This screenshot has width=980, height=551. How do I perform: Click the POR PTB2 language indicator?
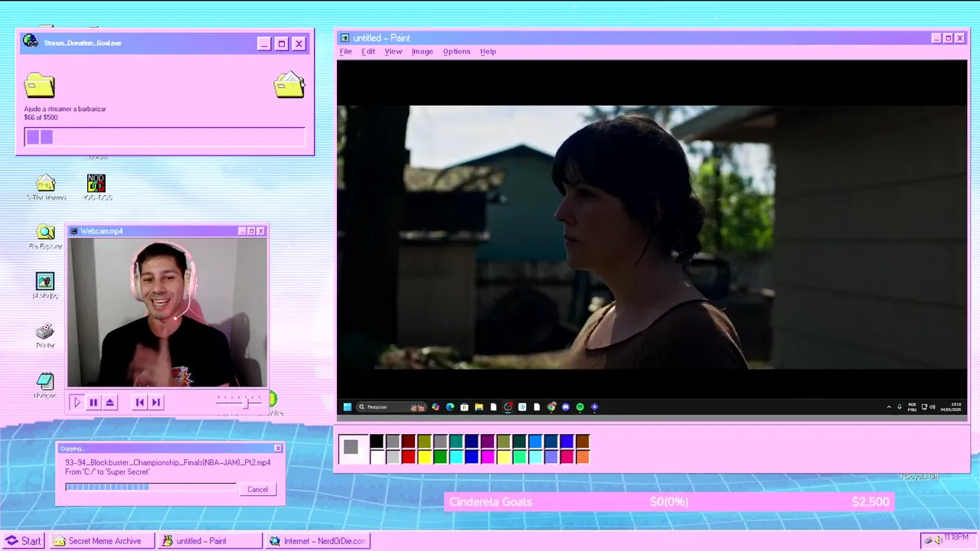pos(913,407)
